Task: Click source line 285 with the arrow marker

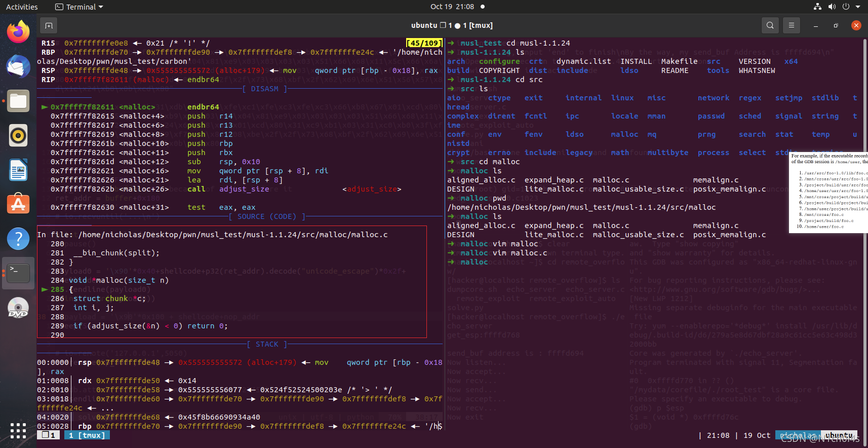Action: [x=57, y=289]
